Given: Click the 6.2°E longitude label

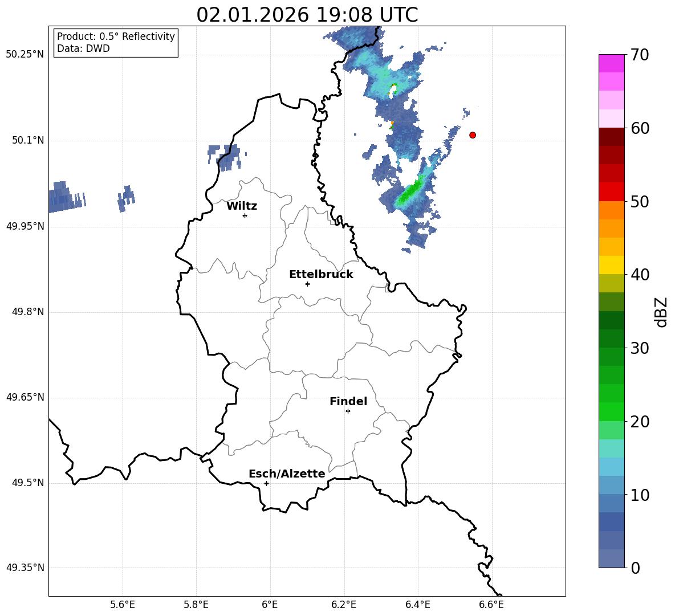Looking at the screenshot, I should pyautogui.click(x=344, y=605).
